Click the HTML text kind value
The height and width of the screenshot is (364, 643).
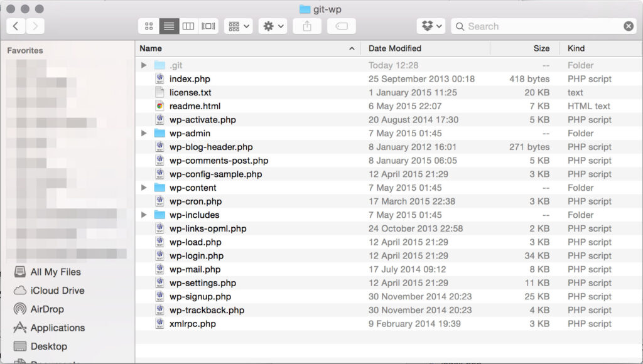pos(589,106)
